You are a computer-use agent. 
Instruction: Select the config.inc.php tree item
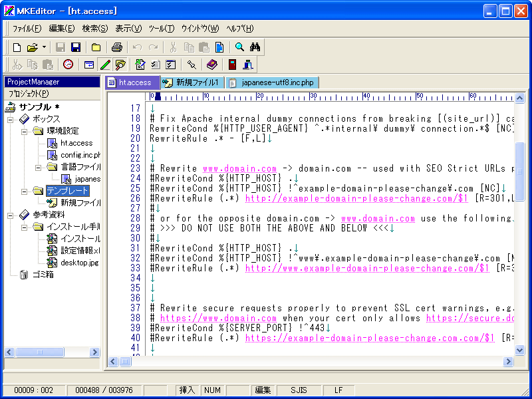click(x=80, y=155)
